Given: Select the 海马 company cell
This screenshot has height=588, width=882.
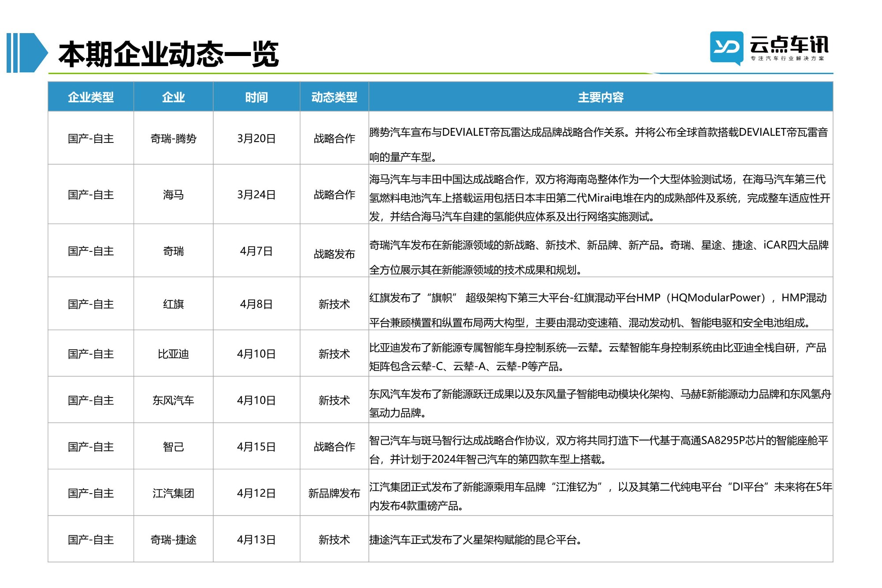Looking at the screenshot, I should tap(173, 195).
